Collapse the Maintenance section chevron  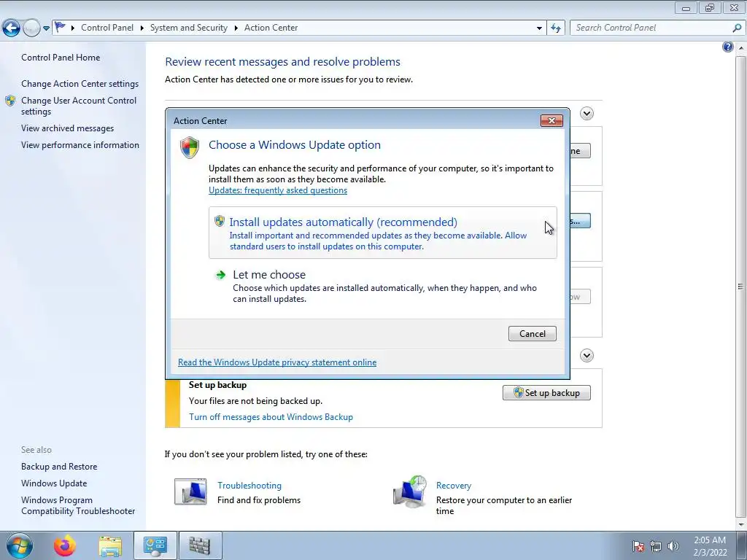pos(587,356)
